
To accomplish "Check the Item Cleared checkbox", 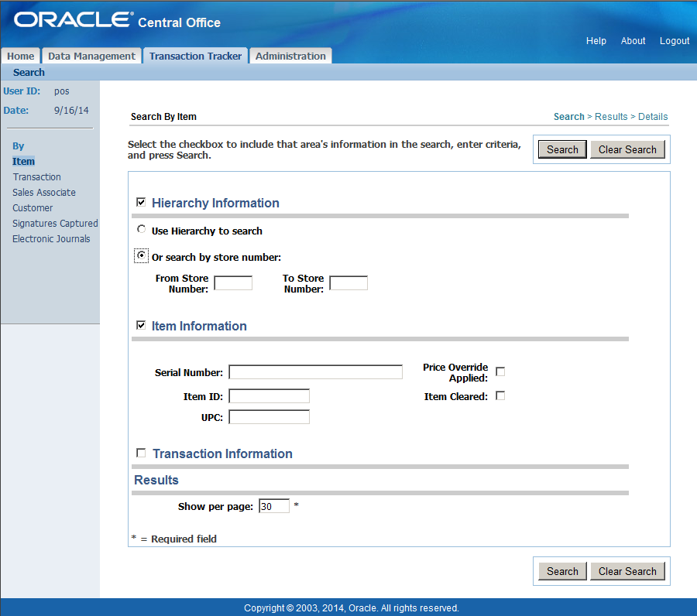I will 500,395.
